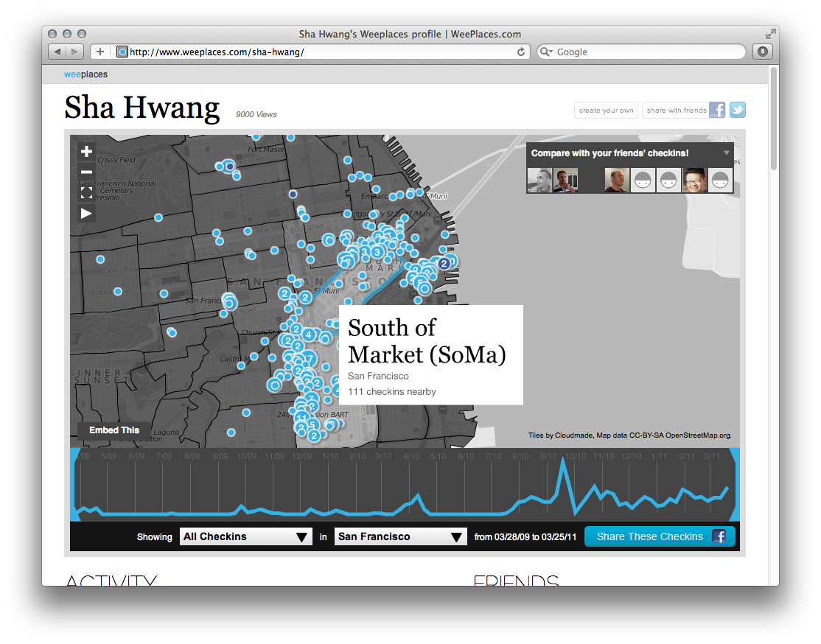
Task: Play back the checkin animation
Action: [86, 214]
